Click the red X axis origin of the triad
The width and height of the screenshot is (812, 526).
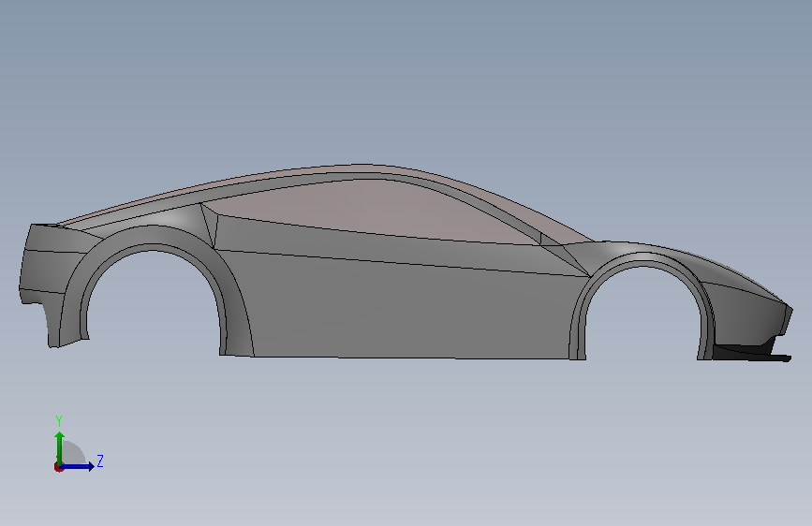pyautogui.click(x=58, y=467)
